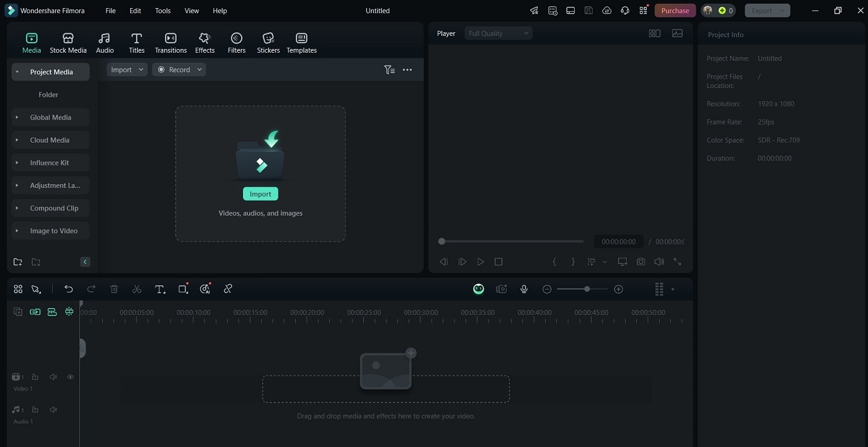Screen dimensions: 868x447
Task: Open the Edit menu
Action: pyautogui.click(x=135, y=11)
